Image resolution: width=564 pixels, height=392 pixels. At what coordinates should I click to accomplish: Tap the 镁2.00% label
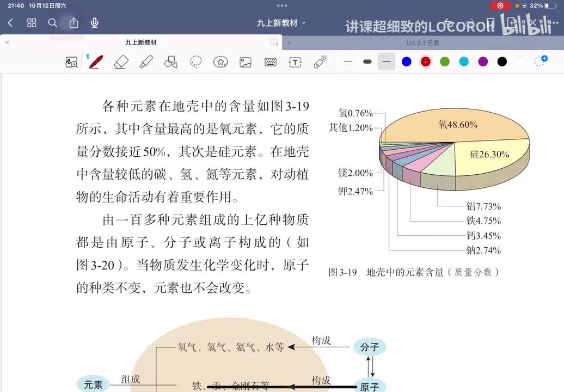tap(355, 173)
